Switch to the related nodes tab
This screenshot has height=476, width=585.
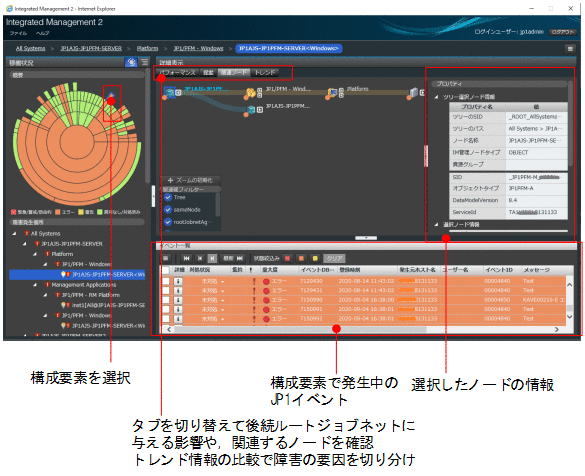click(x=234, y=73)
